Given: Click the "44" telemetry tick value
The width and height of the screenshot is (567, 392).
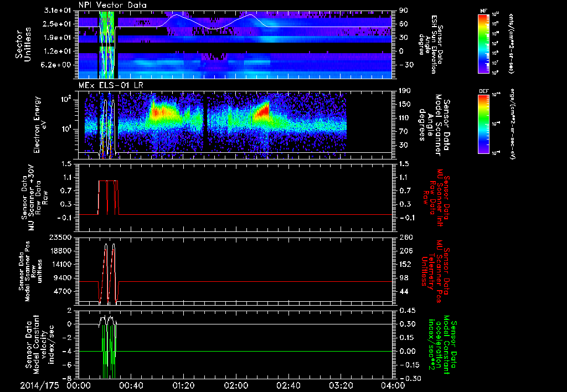Looking at the screenshot, I should click(x=404, y=291).
